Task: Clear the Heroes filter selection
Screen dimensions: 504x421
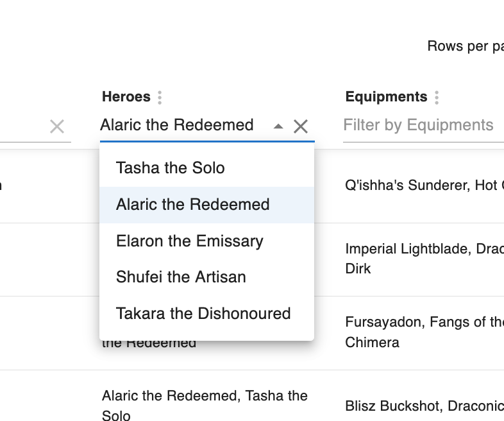Action: click(301, 126)
